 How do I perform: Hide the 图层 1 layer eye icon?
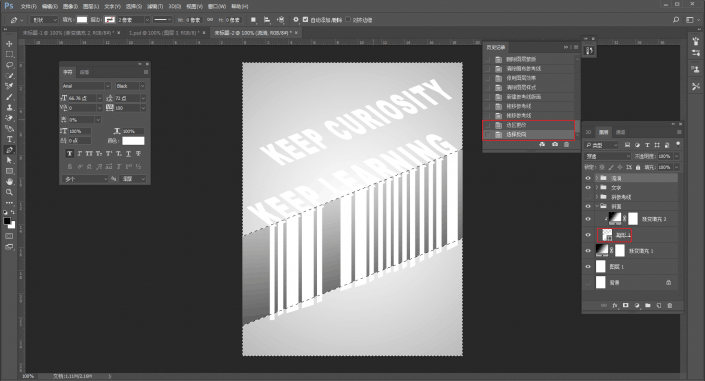coord(588,266)
